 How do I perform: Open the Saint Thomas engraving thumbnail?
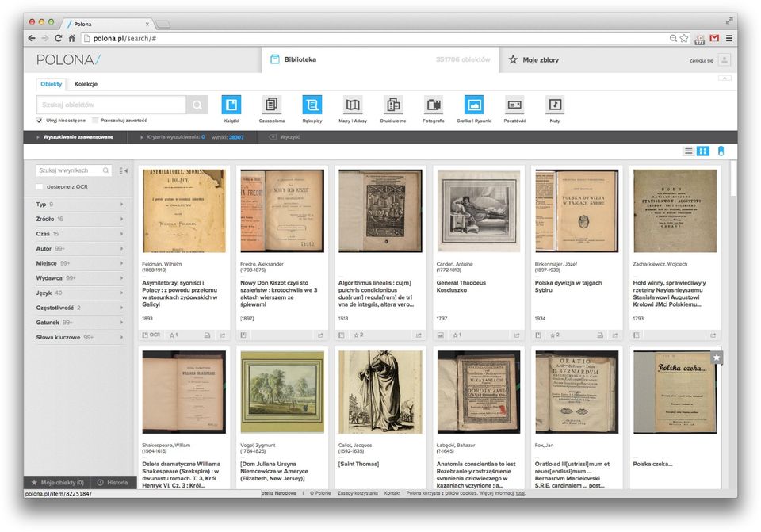(x=380, y=392)
